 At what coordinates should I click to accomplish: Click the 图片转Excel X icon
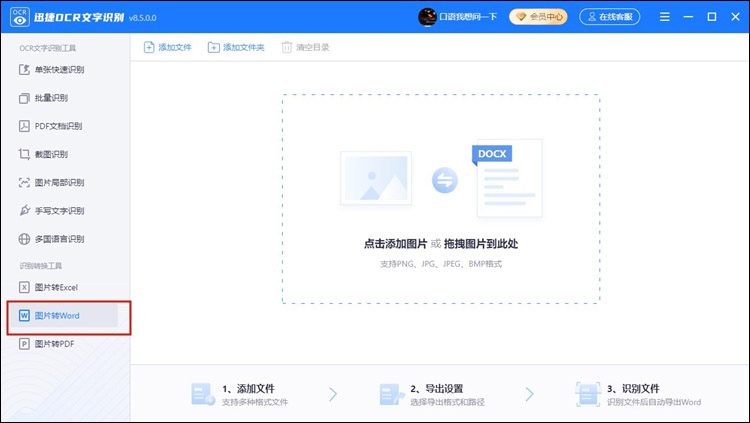click(24, 288)
